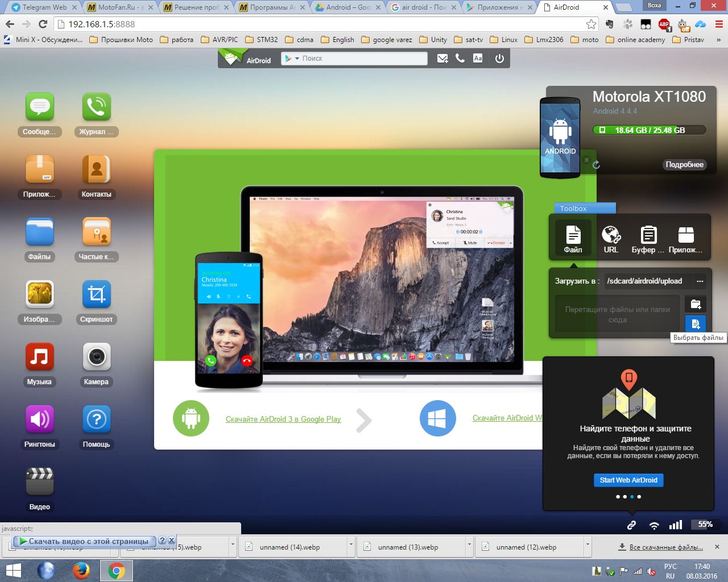Viewport: 728px width, 582px height.
Task: Click the Скачайте AirDroid Windows link
Action: click(507, 418)
